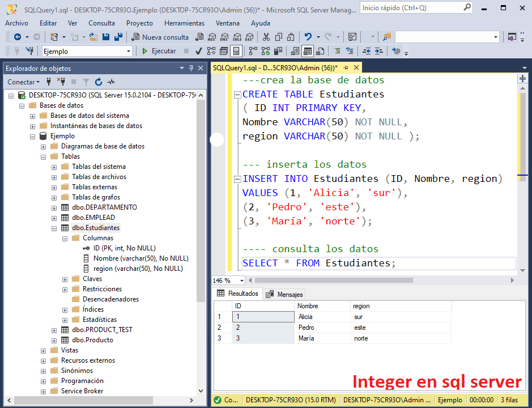Open a Database Engine query icon
Viewport: 532px width, 408px height.
click(200, 37)
